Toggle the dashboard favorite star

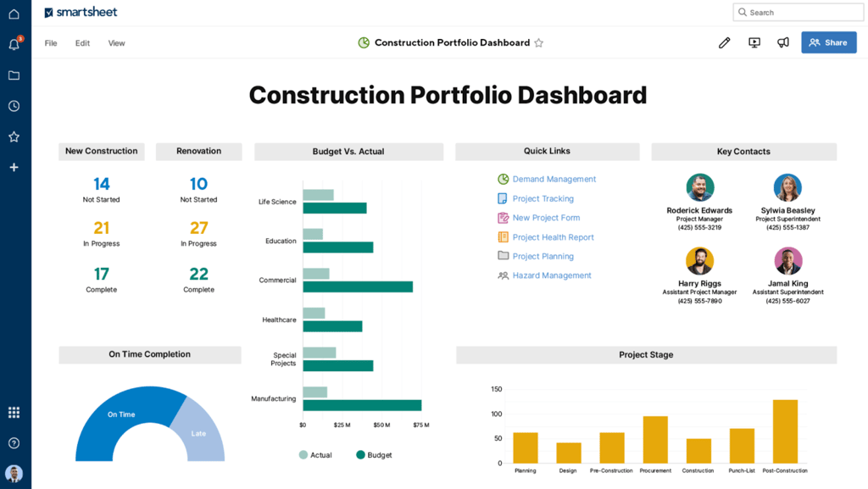coord(539,42)
